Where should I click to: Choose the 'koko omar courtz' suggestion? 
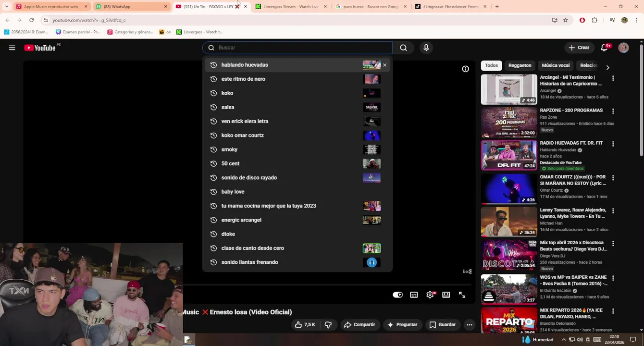coord(297,135)
